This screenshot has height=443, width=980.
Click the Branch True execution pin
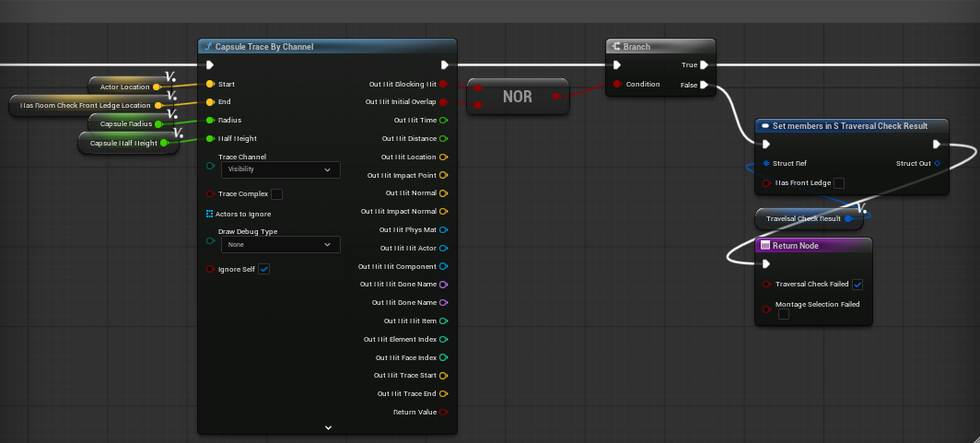click(704, 65)
